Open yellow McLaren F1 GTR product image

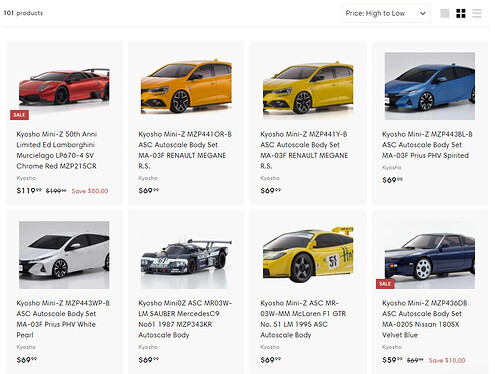(308, 255)
